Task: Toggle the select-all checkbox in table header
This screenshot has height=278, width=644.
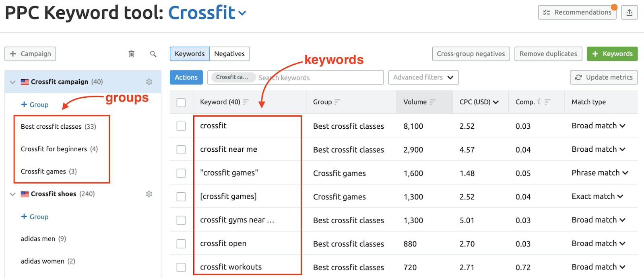Action: pyautogui.click(x=181, y=103)
